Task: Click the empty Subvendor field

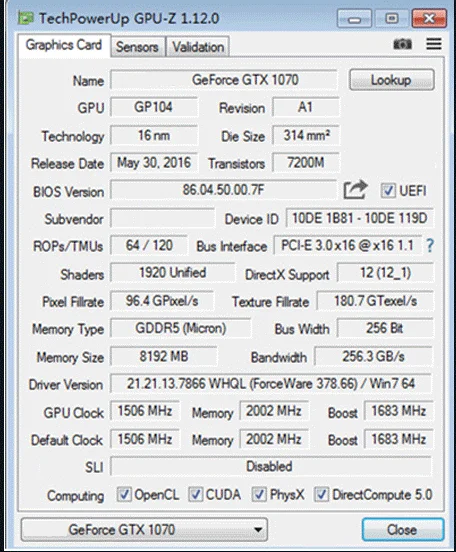Action: pyautogui.click(x=163, y=218)
